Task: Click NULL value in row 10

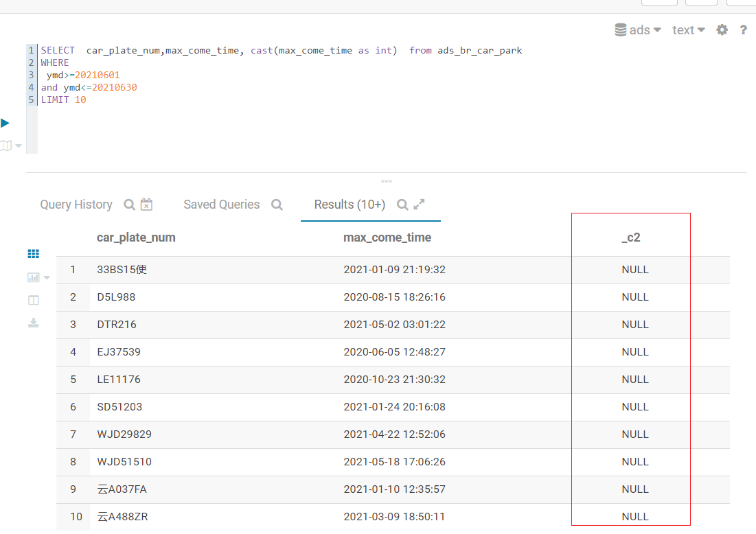Action: click(635, 517)
